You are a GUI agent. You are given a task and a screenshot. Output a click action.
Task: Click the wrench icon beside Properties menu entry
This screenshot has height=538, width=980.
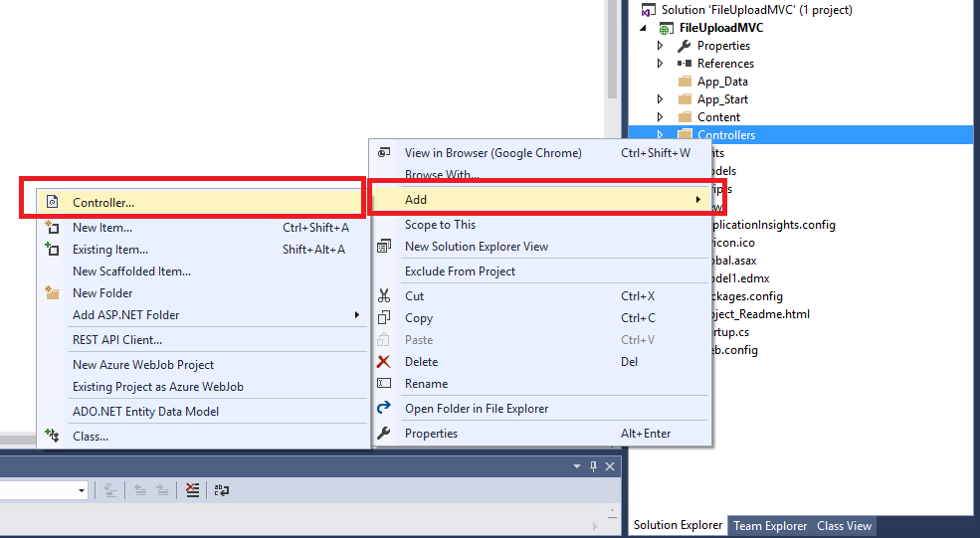(x=384, y=433)
